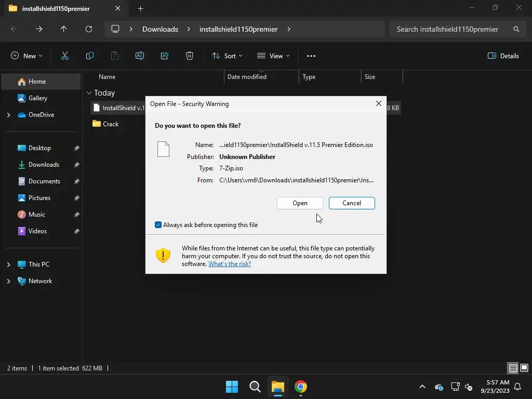Click chevron after installshield1150premier in address bar
The width and height of the screenshot is (532, 399).
coord(289,29)
